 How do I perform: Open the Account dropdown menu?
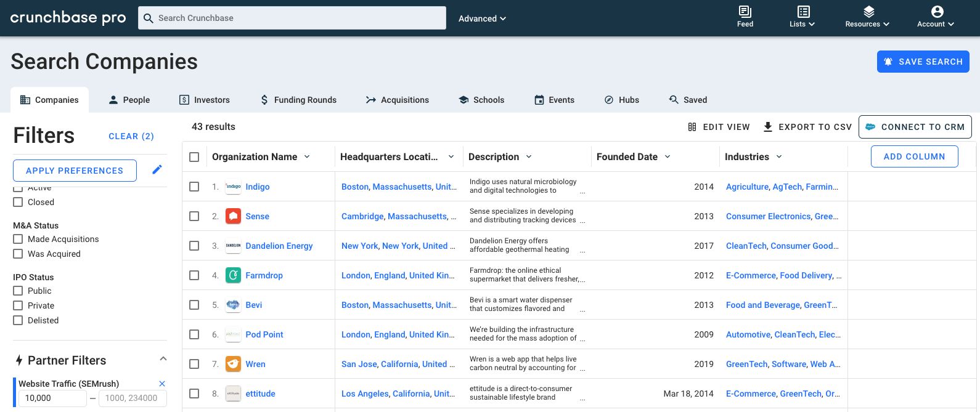tap(936, 24)
